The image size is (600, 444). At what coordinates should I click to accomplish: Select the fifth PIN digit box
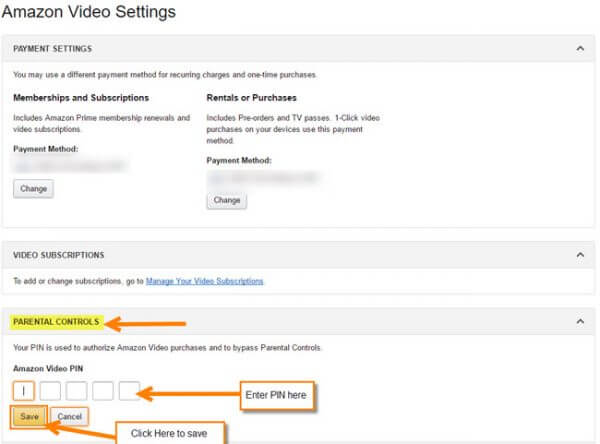129,391
